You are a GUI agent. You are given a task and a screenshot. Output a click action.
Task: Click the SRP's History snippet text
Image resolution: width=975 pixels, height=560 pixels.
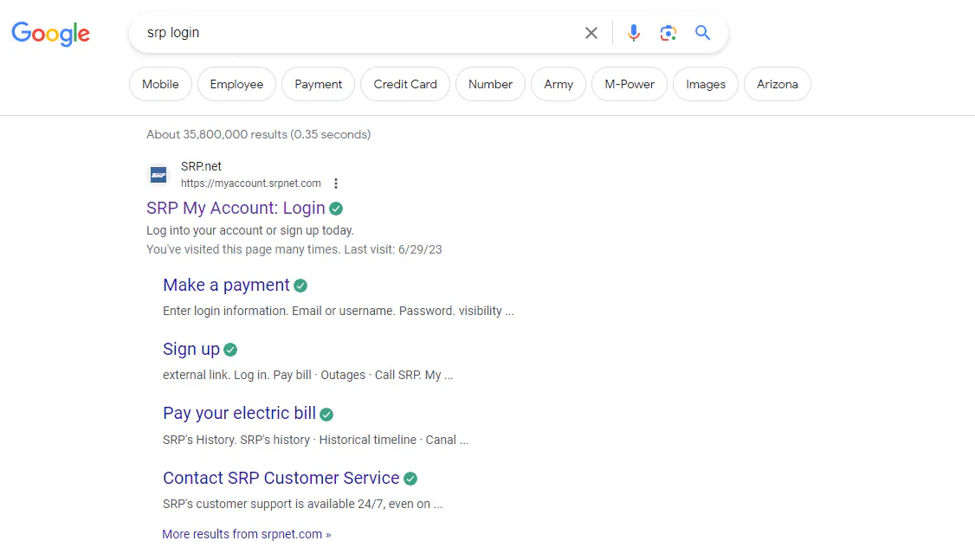click(315, 440)
